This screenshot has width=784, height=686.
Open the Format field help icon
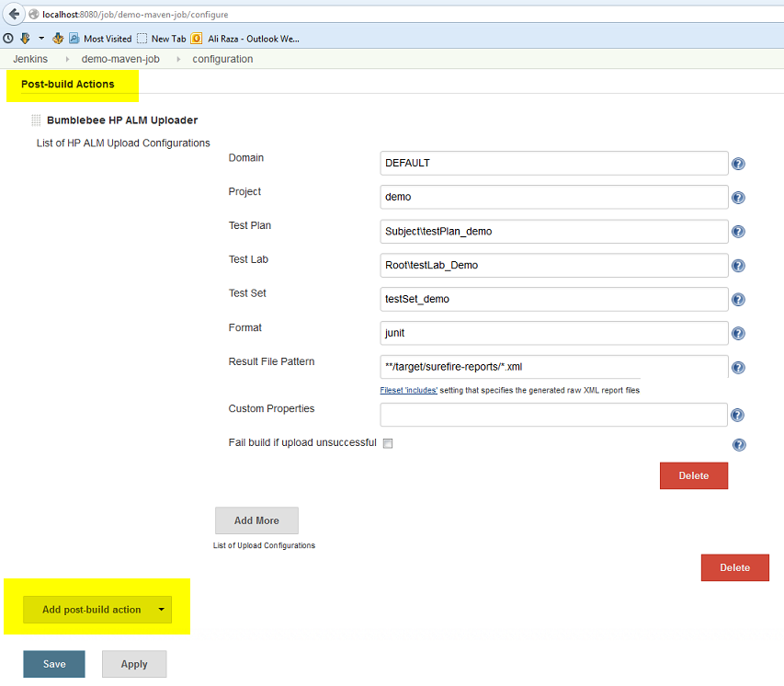(x=738, y=333)
